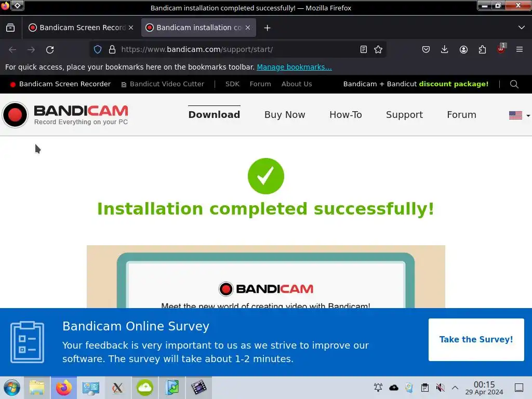Reload the current page
The height and width of the screenshot is (399, 532).
[x=50, y=49]
